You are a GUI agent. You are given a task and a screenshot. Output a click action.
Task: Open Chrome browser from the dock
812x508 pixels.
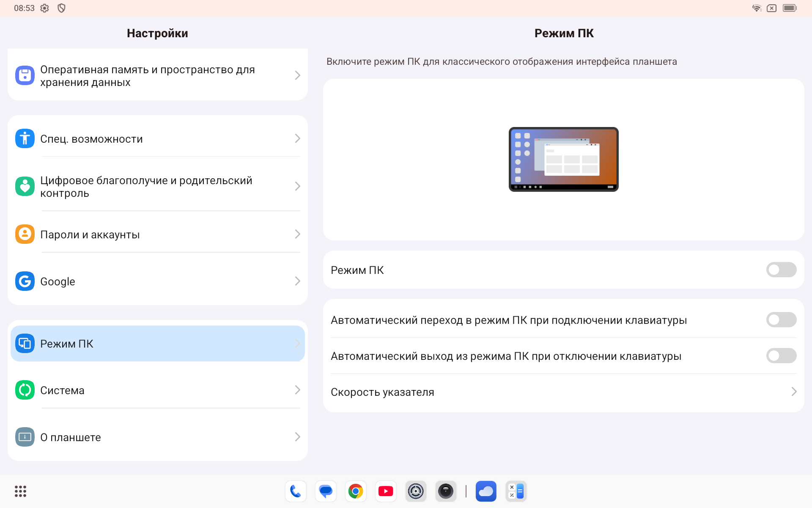[x=356, y=491]
